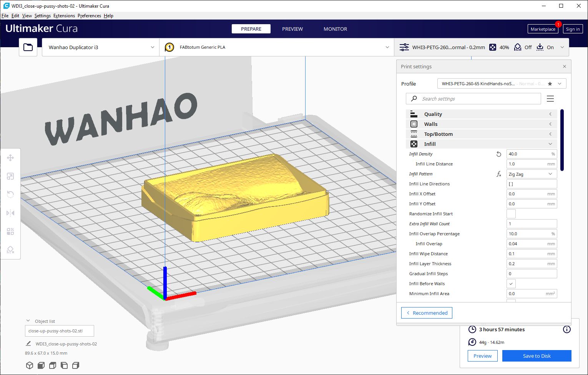
Task: Select the Scale tool in left toolbar
Action: [x=10, y=176]
